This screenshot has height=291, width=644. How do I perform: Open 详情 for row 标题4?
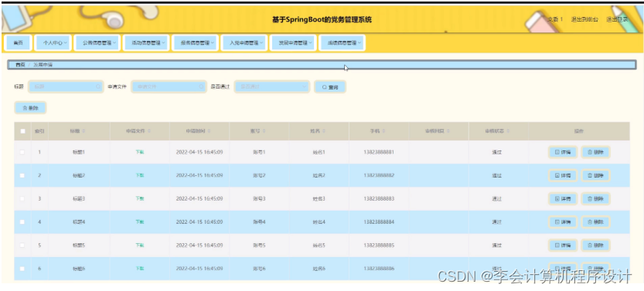coord(563,222)
